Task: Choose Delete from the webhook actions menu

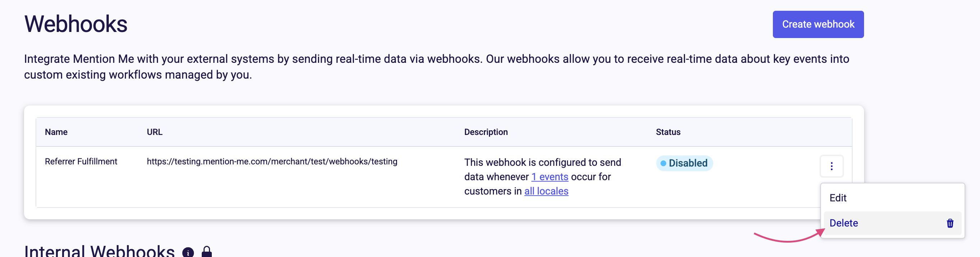Action: coord(844,223)
